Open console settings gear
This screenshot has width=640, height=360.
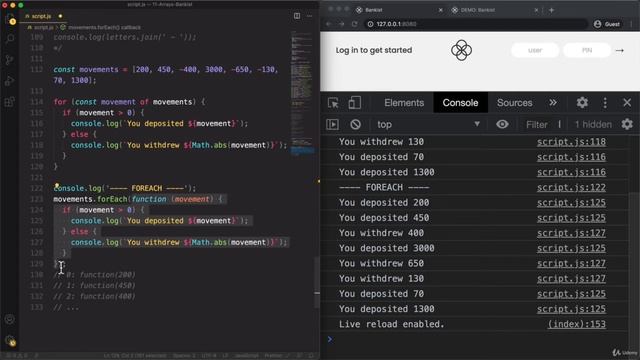(627, 124)
